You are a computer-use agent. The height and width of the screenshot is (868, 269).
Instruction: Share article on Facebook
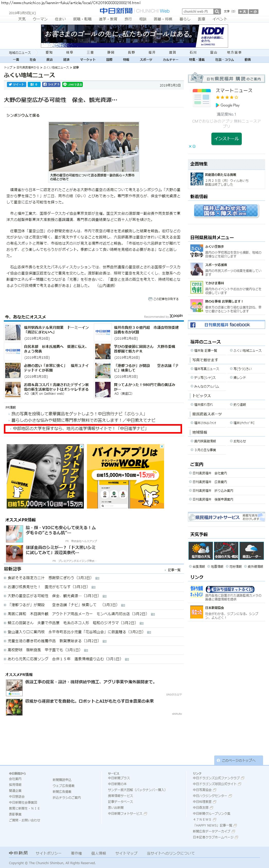[x=51, y=84]
